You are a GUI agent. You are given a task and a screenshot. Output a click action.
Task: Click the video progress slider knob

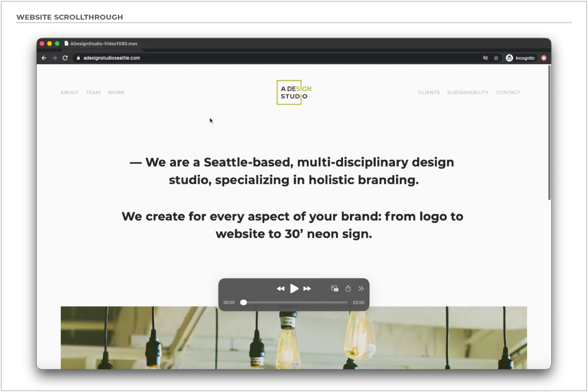click(244, 302)
